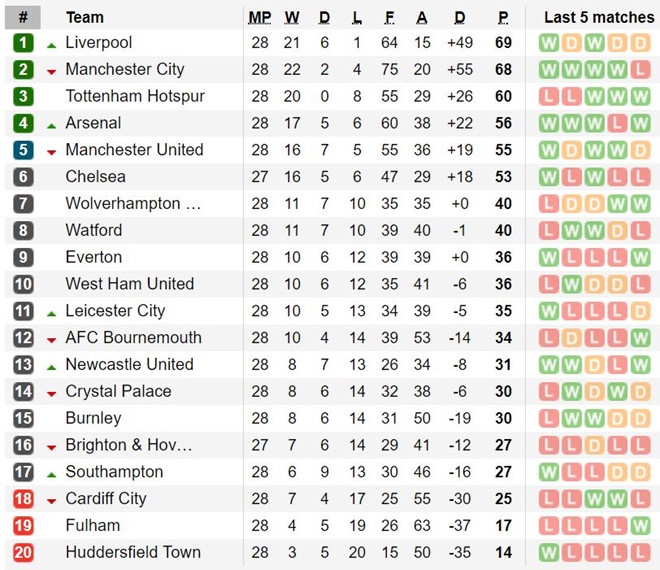Click the Last 5 matches header

[599, 17]
